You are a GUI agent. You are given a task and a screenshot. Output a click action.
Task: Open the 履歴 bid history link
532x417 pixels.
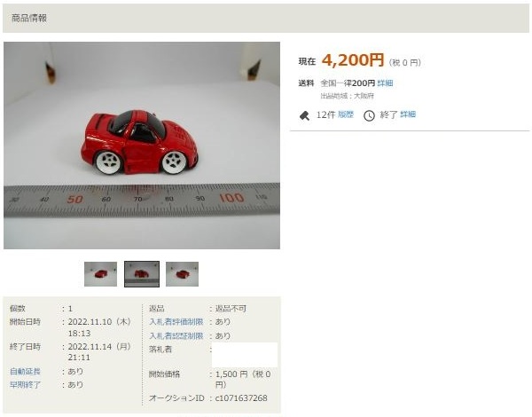pos(346,114)
